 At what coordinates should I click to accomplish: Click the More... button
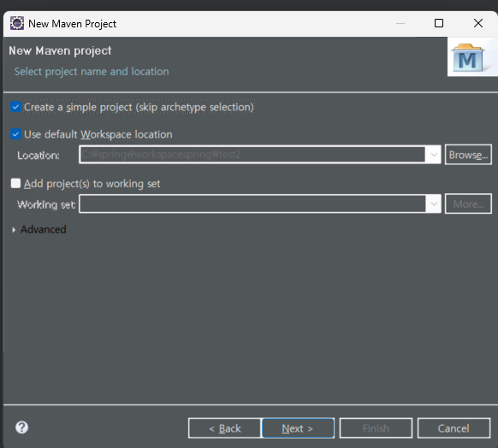(x=468, y=203)
